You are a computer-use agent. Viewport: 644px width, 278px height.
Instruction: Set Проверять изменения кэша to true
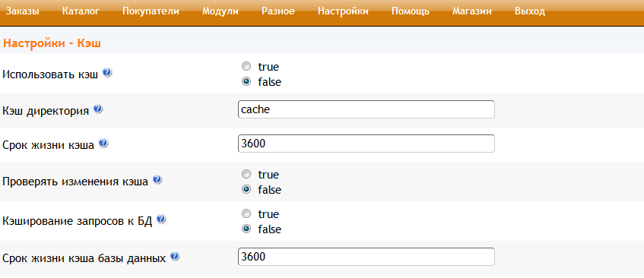pyautogui.click(x=246, y=174)
